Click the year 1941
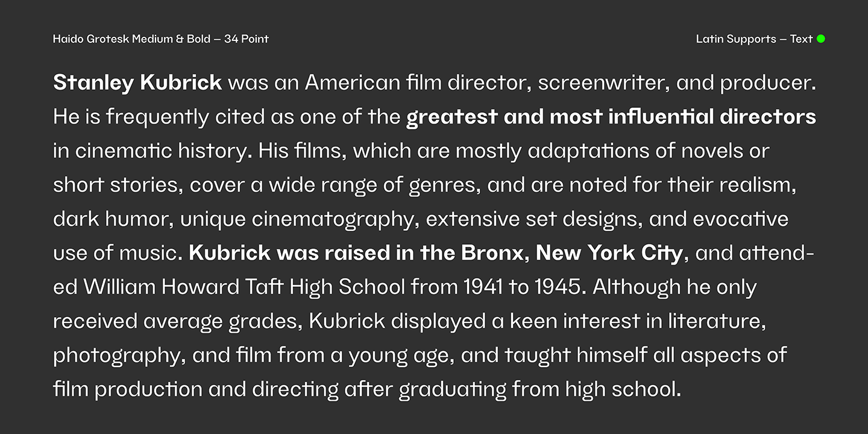Image resolution: width=868 pixels, height=434 pixels. click(483, 288)
